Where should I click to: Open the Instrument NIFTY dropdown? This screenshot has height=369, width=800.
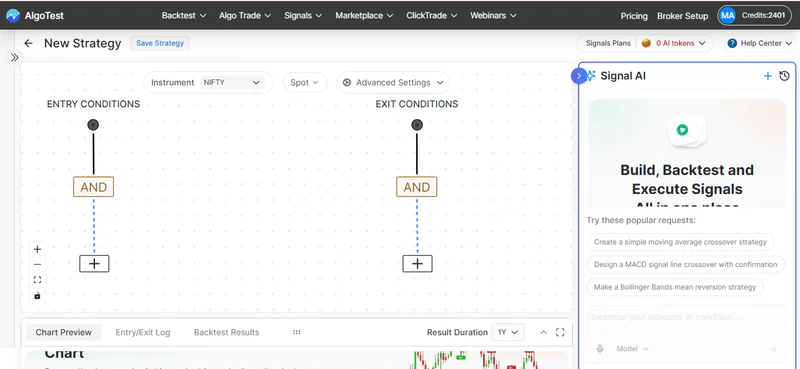232,82
